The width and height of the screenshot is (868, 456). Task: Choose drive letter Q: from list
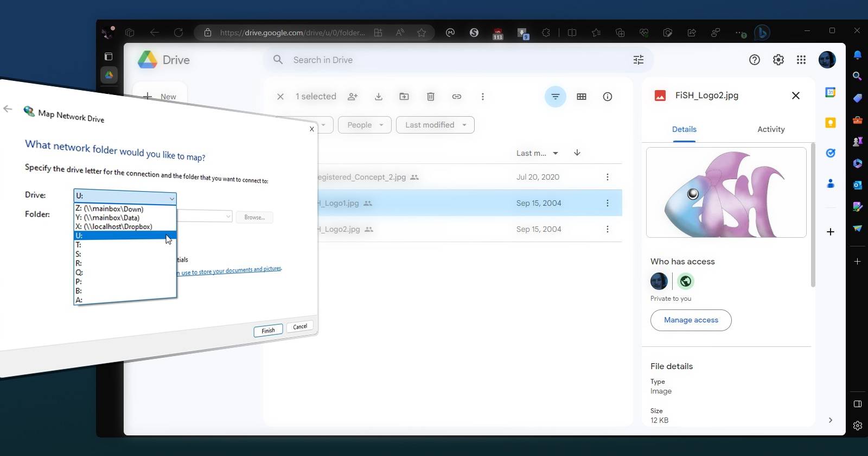point(125,273)
